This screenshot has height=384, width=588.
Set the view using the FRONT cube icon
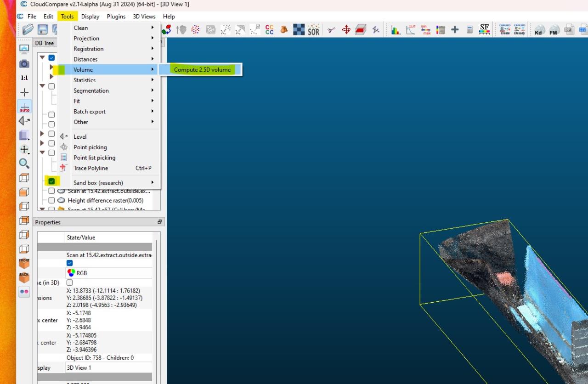[x=24, y=263]
